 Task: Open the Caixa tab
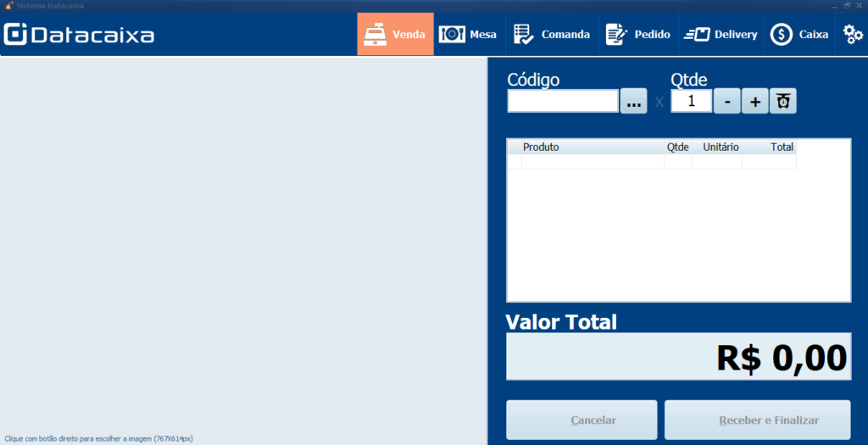tap(798, 34)
